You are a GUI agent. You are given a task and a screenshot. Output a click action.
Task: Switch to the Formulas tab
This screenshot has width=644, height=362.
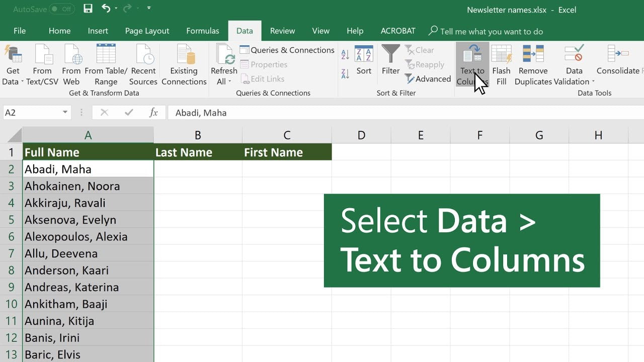coord(202,31)
